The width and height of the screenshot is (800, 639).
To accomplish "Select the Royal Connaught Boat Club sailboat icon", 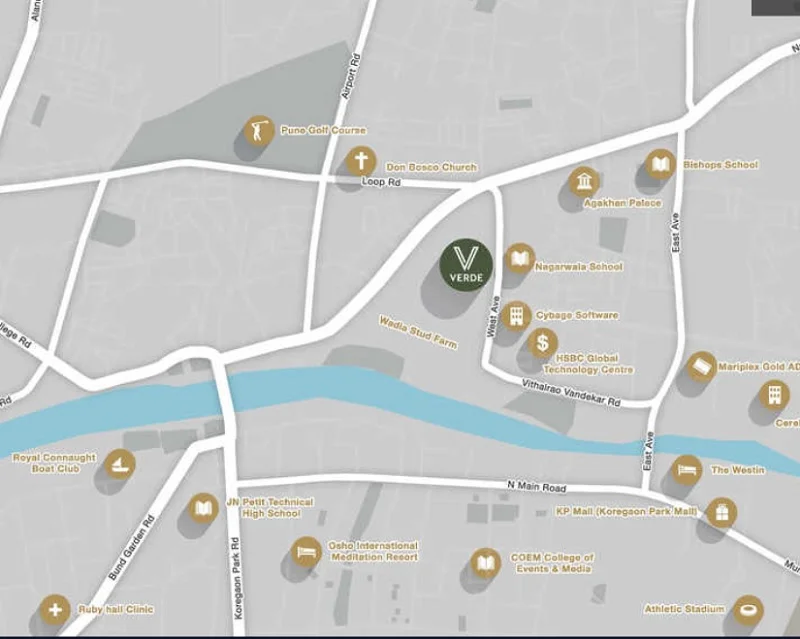I will (120, 464).
